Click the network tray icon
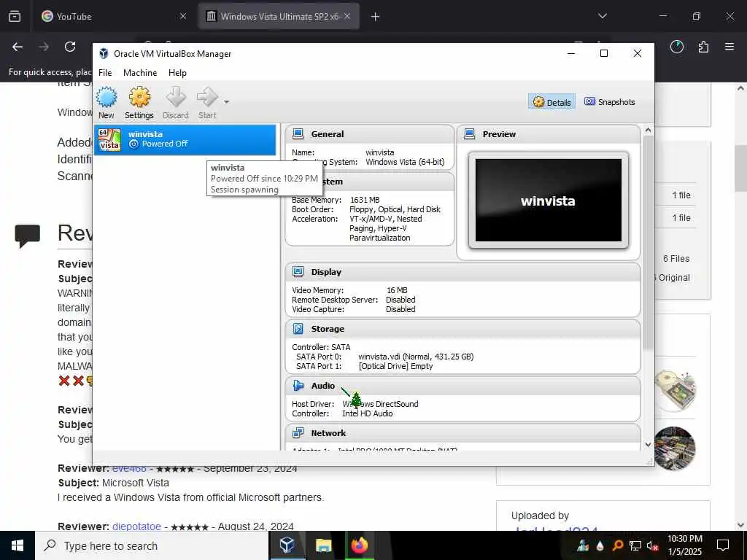Screen dimensions: 747x560 635,545
